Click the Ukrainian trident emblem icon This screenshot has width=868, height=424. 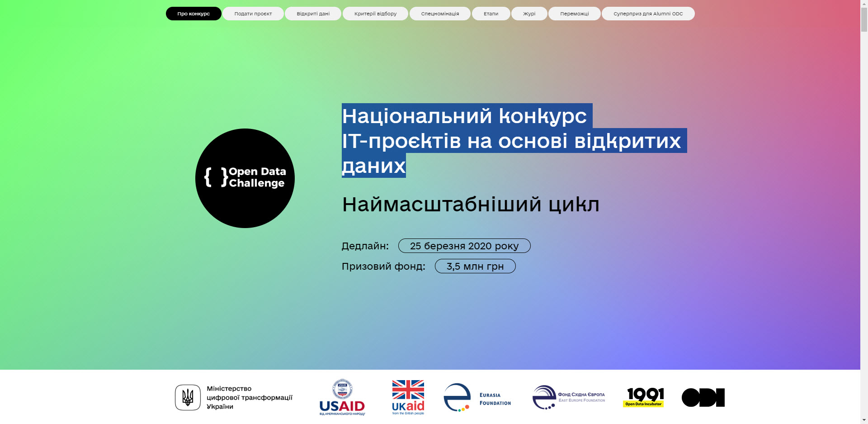[x=188, y=397]
